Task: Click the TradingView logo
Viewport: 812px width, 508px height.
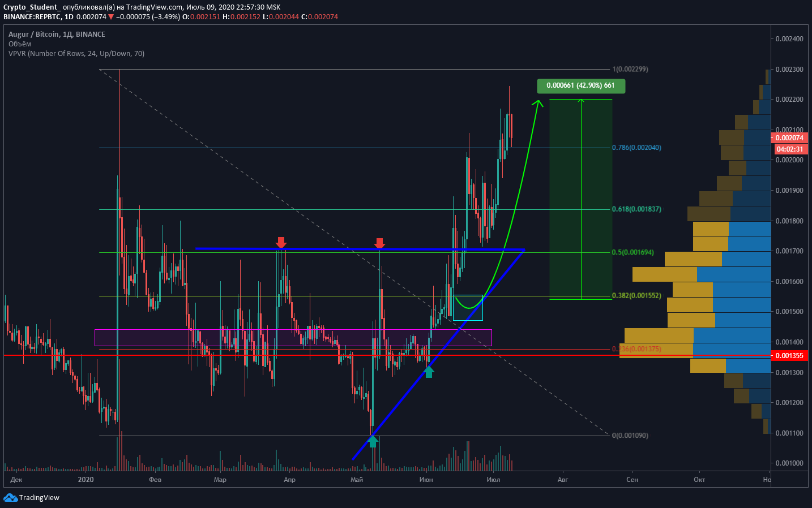Action: point(32,498)
